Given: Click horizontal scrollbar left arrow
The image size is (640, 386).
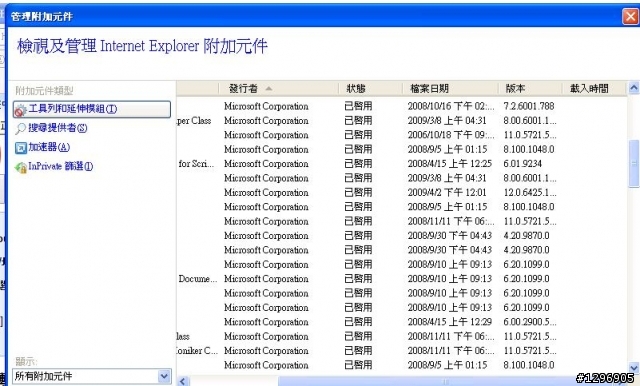Looking at the screenshot, I should pos(183,381).
